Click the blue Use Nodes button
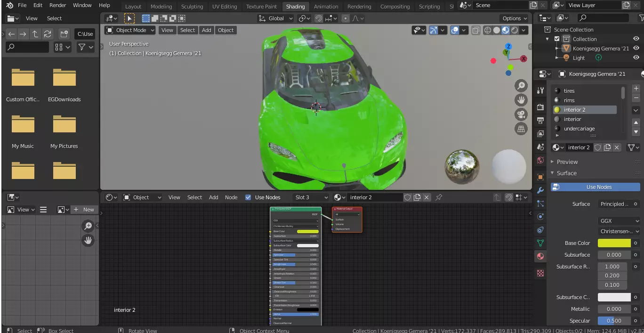This screenshot has height=333, width=644. [x=596, y=187]
